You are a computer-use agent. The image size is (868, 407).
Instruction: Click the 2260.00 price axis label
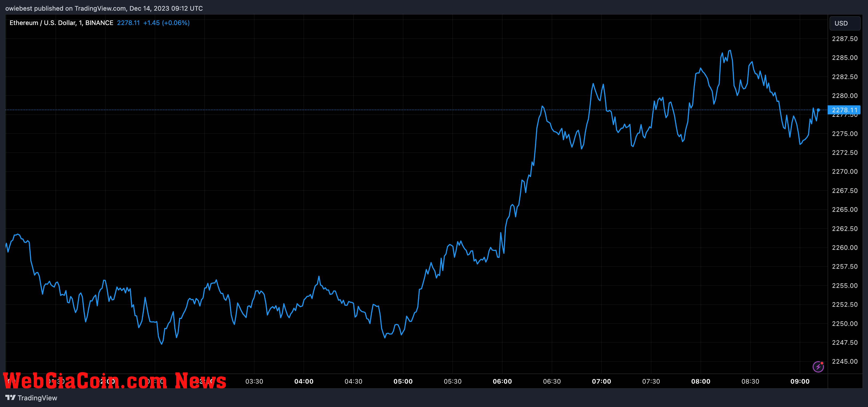tap(845, 247)
